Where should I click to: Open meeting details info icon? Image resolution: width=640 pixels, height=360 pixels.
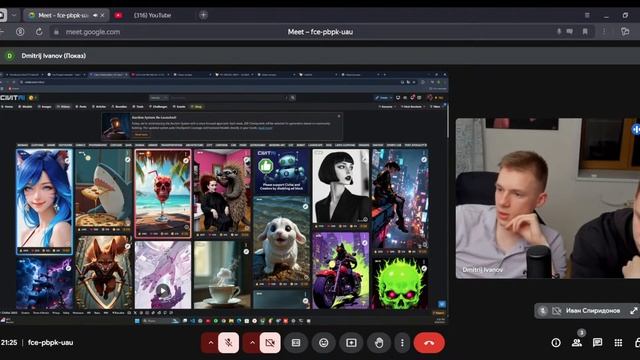(x=556, y=343)
